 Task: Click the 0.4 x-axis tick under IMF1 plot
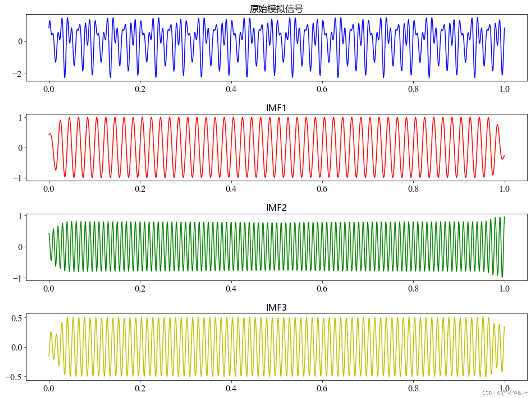(231, 189)
